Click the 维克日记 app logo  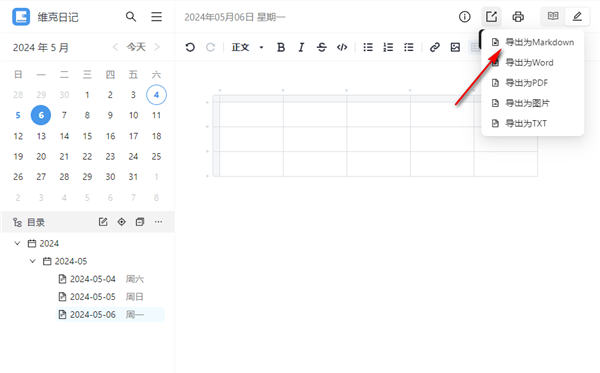21,17
